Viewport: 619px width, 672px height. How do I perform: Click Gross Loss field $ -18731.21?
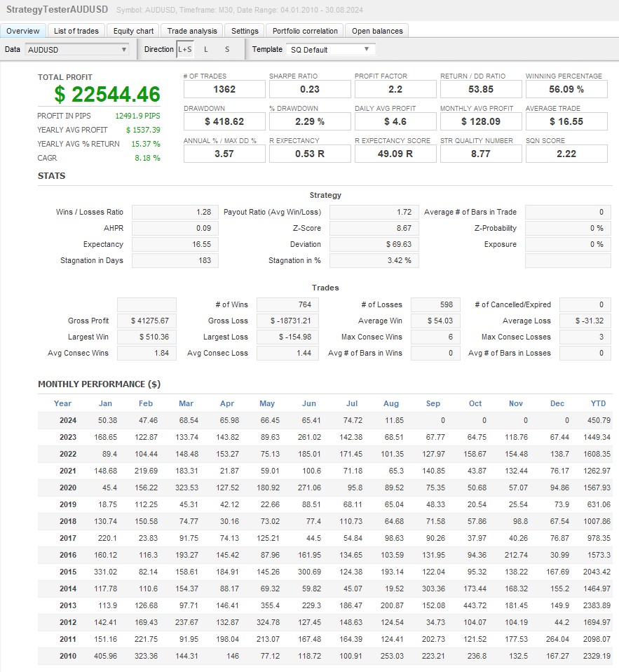pos(287,321)
